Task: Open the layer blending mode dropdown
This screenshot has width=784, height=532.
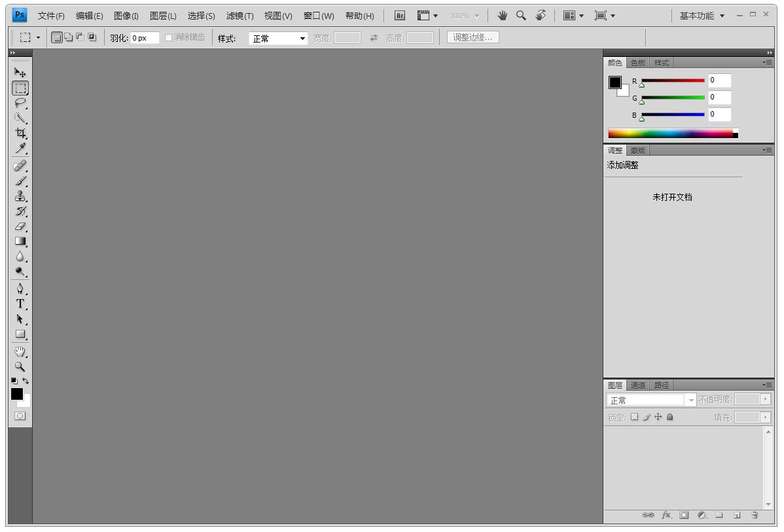Action: [x=650, y=400]
